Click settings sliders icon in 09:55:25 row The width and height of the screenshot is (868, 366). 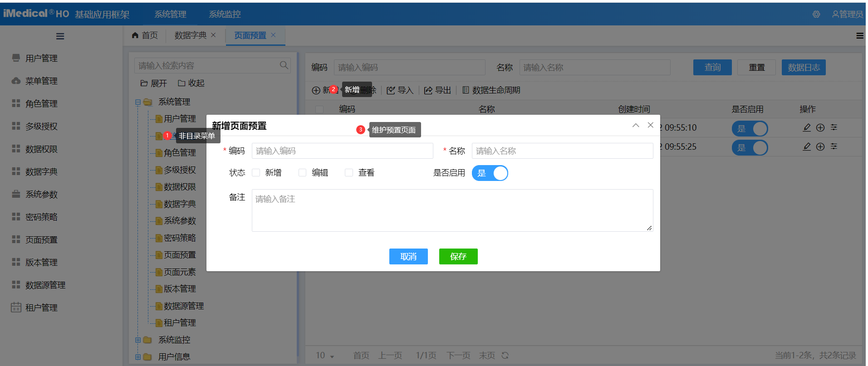click(834, 146)
